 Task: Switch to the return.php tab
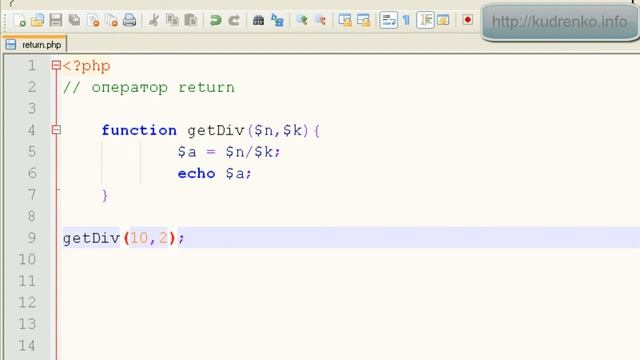pos(34,44)
